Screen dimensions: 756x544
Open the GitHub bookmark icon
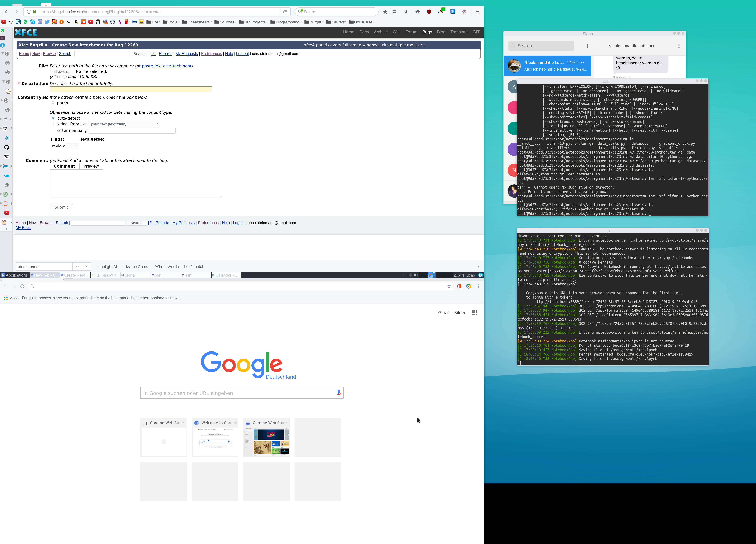(98, 22)
